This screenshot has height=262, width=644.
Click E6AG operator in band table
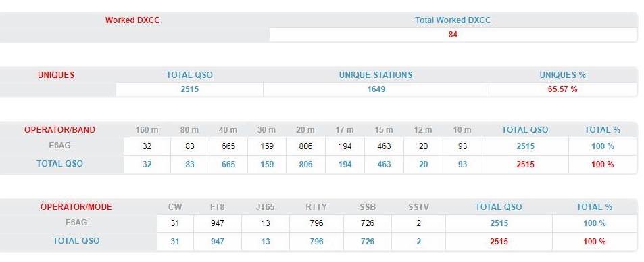pos(59,145)
